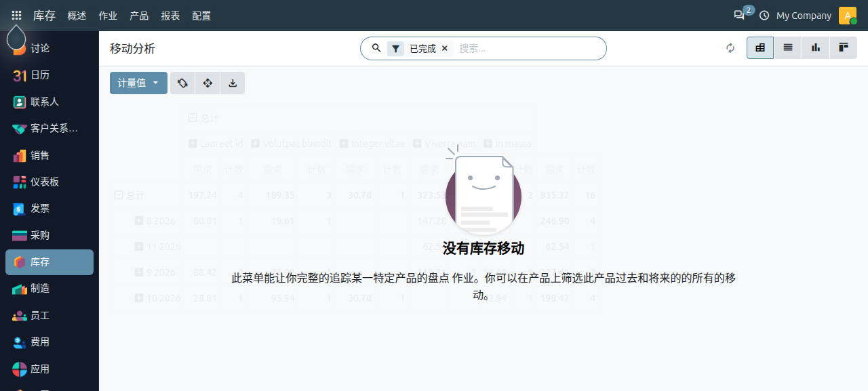
Task: Switch to the kanban view
Action: coord(844,48)
